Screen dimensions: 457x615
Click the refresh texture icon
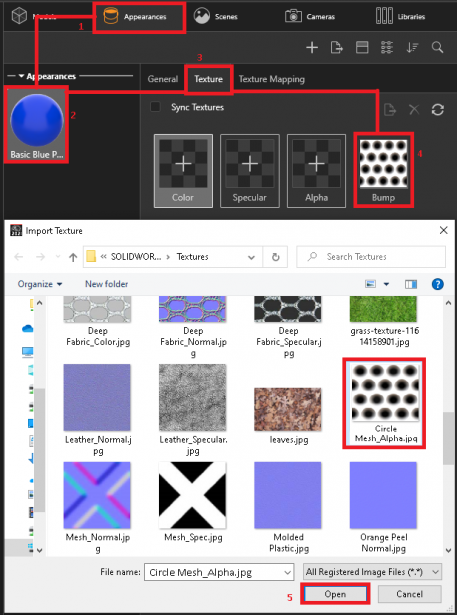[x=437, y=109]
